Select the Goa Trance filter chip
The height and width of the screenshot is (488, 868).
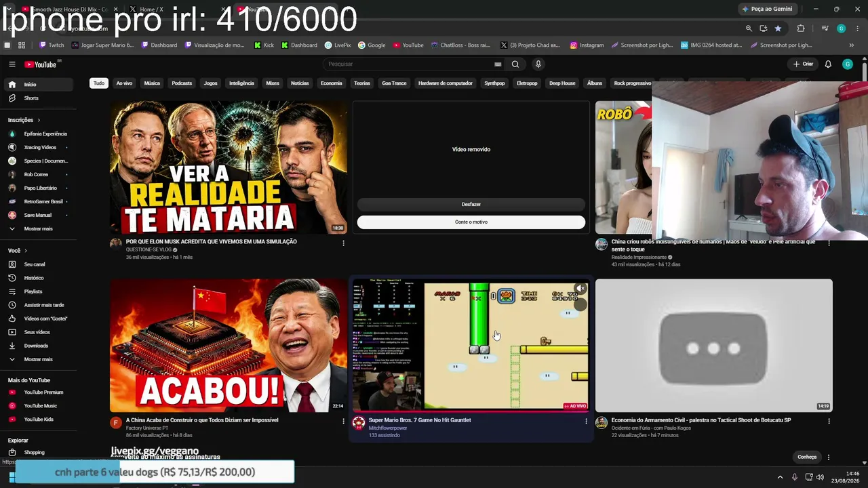394,83
